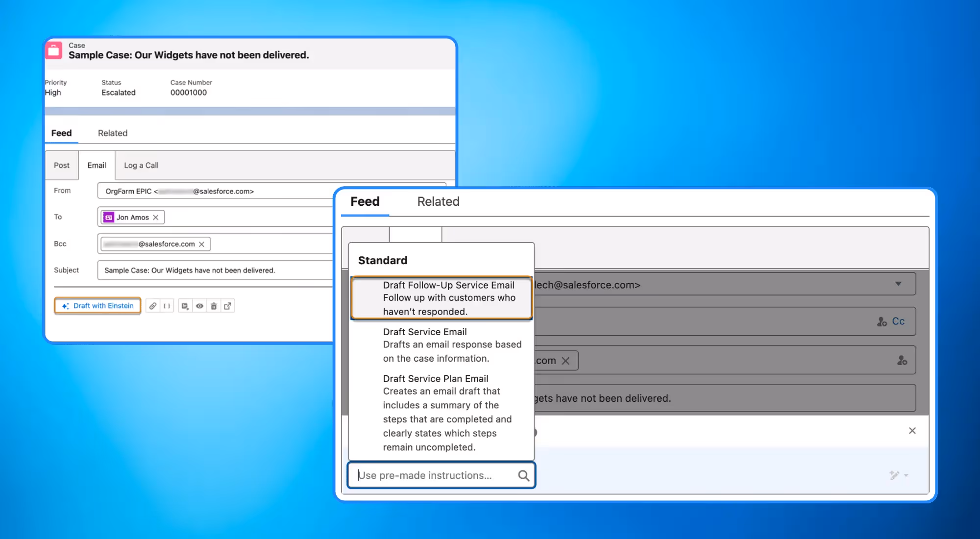Image resolution: width=980 pixels, height=539 pixels.
Task: Switch to Related tab in the zoomed panel
Action: 438,201
